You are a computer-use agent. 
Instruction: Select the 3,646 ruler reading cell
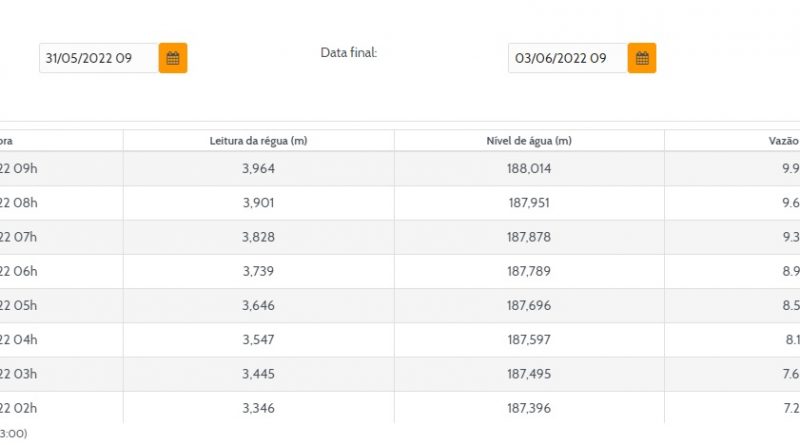[258, 305]
